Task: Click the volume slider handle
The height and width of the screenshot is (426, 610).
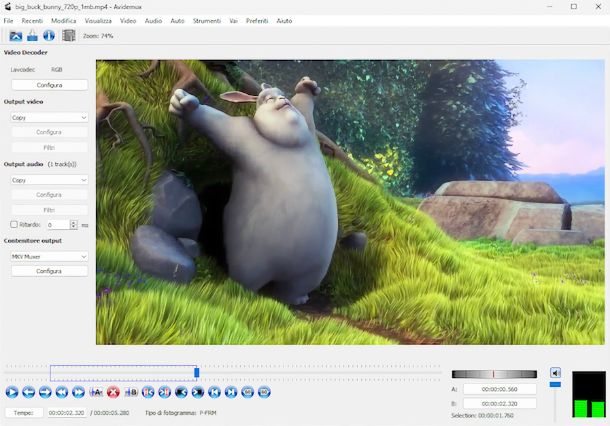Action: (556, 384)
